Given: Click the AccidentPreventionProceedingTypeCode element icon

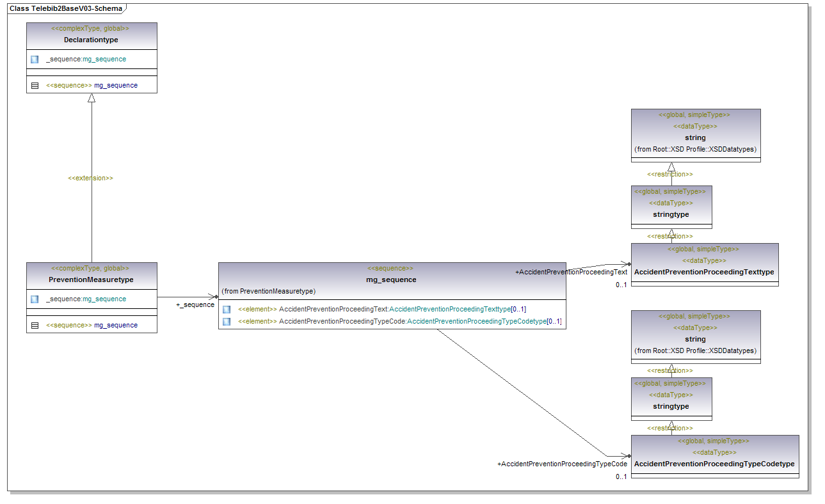Looking at the screenshot, I should (x=227, y=322).
